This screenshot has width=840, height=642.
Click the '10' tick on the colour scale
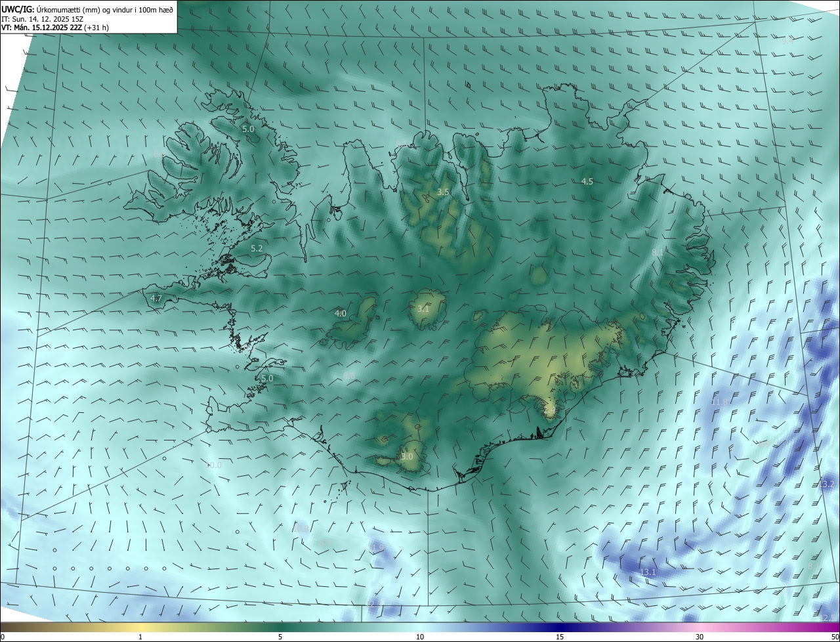tap(420, 637)
